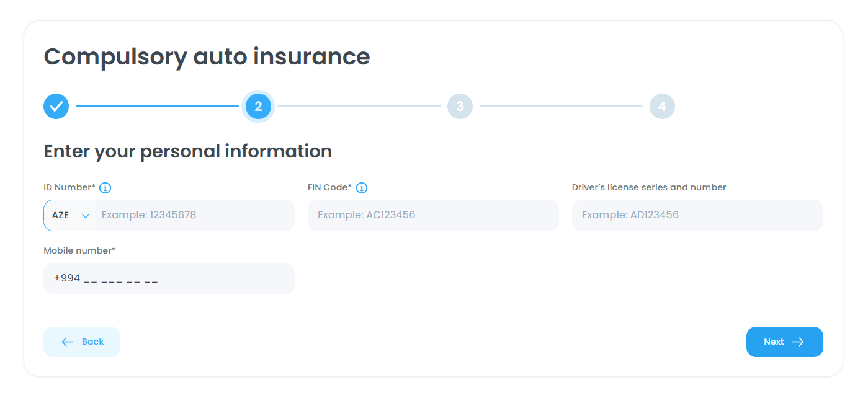
Task: Click the +994 mobile number field
Action: (x=169, y=279)
